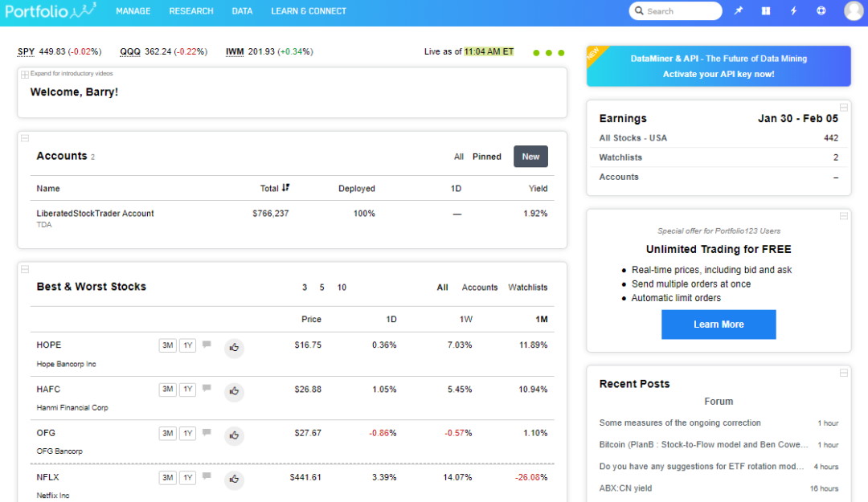The image size is (868, 502).
Task: Open the RESEARCH menu
Action: [190, 10]
